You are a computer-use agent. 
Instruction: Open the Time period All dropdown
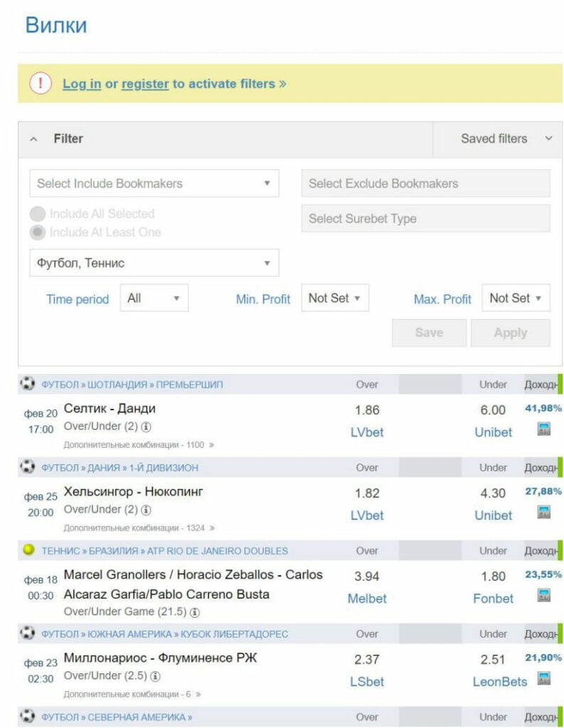(154, 299)
